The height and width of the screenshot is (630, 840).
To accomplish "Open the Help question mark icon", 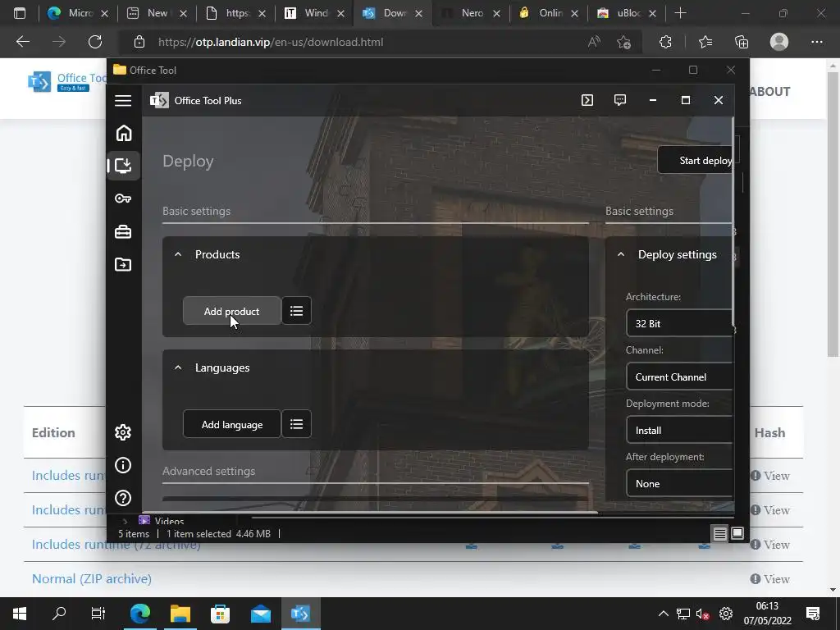I will click(123, 498).
